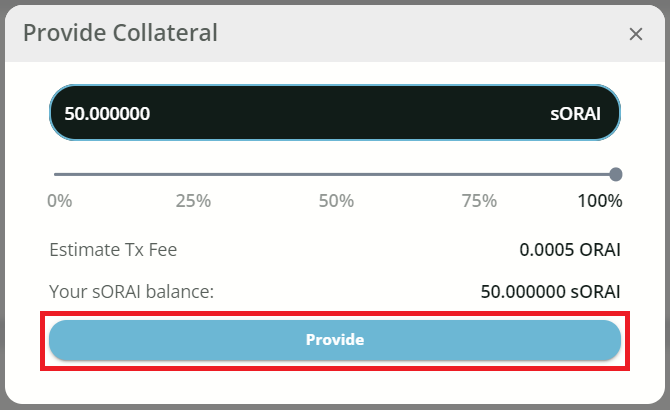Pick the 50% slider mark

coord(336,200)
